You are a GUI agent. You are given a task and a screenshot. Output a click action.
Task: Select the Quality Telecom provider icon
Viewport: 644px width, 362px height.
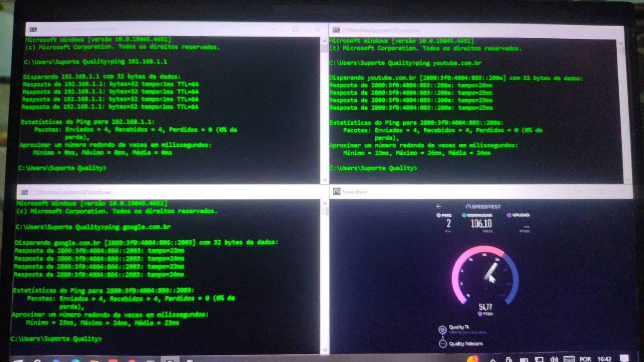pyautogui.click(x=442, y=343)
